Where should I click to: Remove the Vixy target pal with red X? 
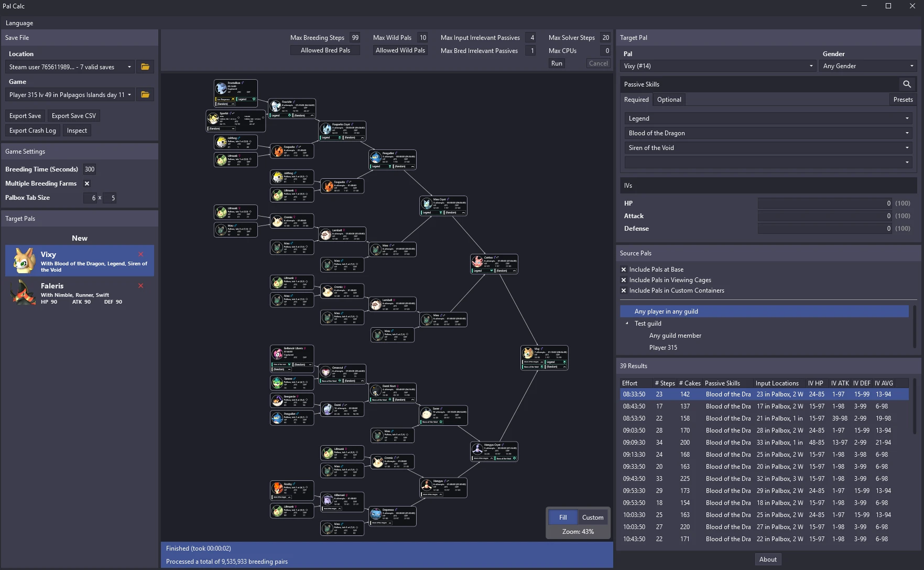click(140, 254)
